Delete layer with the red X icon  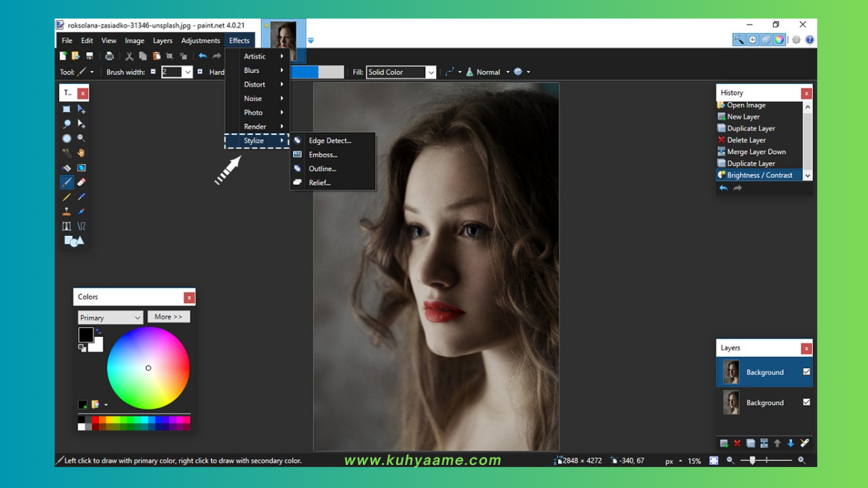[x=737, y=443]
